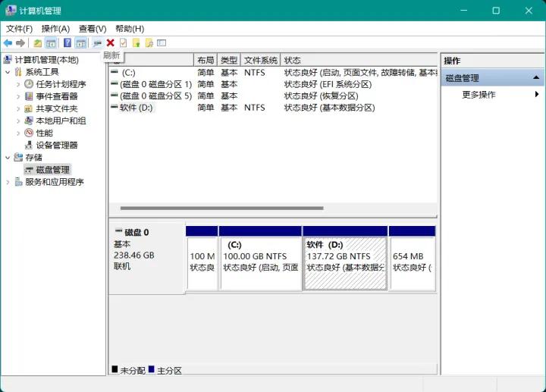
Task: Go forward with the gray right arrow
Action: click(x=20, y=43)
